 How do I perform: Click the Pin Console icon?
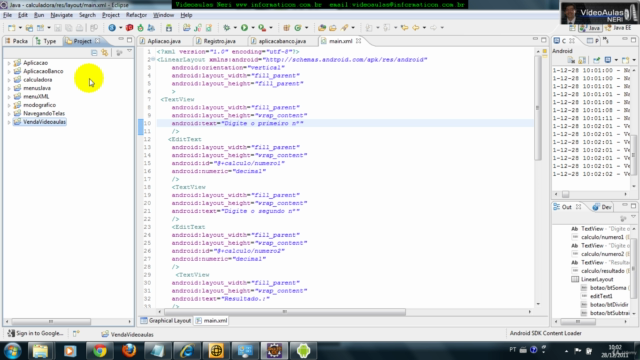point(596,60)
